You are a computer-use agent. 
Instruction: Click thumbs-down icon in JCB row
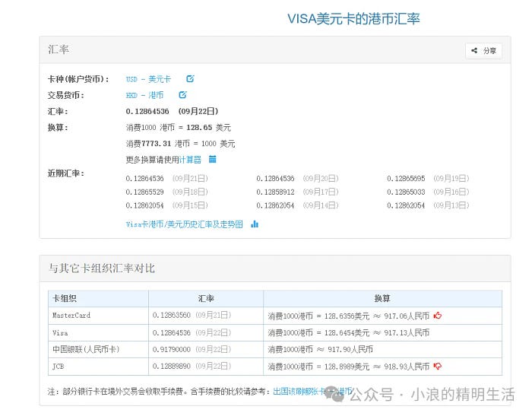[x=438, y=366]
